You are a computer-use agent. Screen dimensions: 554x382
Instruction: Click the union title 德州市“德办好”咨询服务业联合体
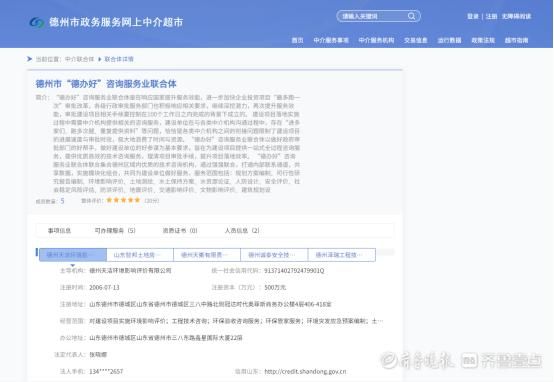click(106, 84)
